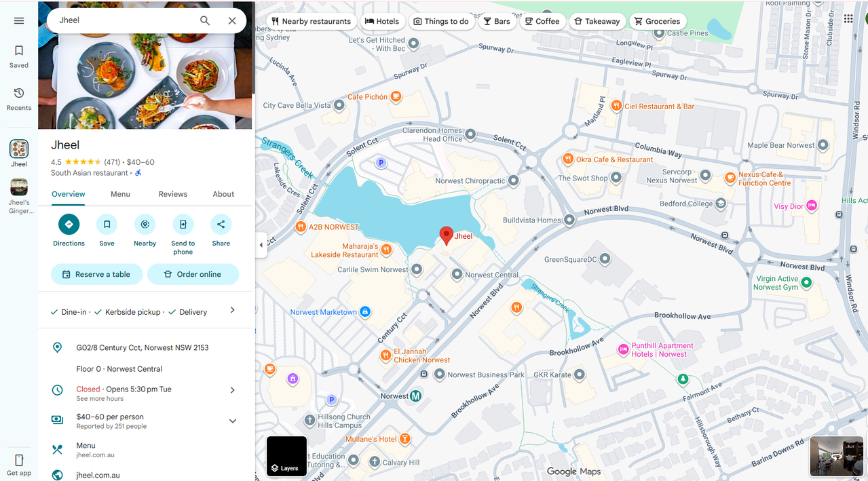This screenshot has width=868, height=481.
Task: Open the Google apps grid icon
Action: (848, 19)
